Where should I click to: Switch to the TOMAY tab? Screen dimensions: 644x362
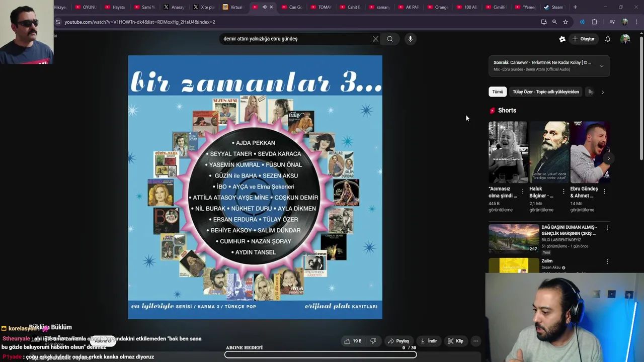320,7
